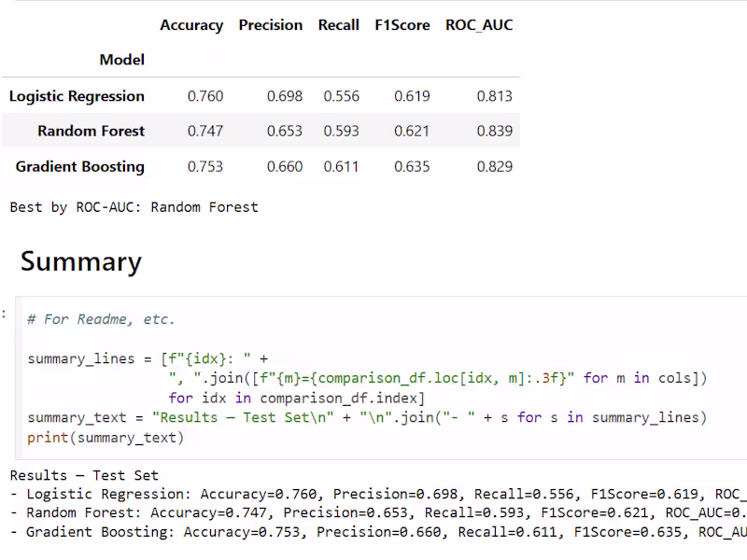Image resolution: width=747 pixels, height=560 pixels.
Task: Place cursor on '# For Readme, etc.' comment
Action: tap(101, 319)
